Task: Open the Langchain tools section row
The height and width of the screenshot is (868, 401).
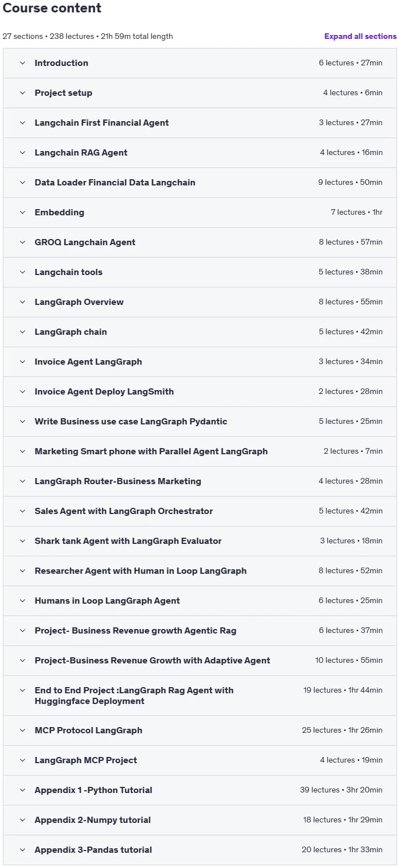Action: click(x=200, y=272)
